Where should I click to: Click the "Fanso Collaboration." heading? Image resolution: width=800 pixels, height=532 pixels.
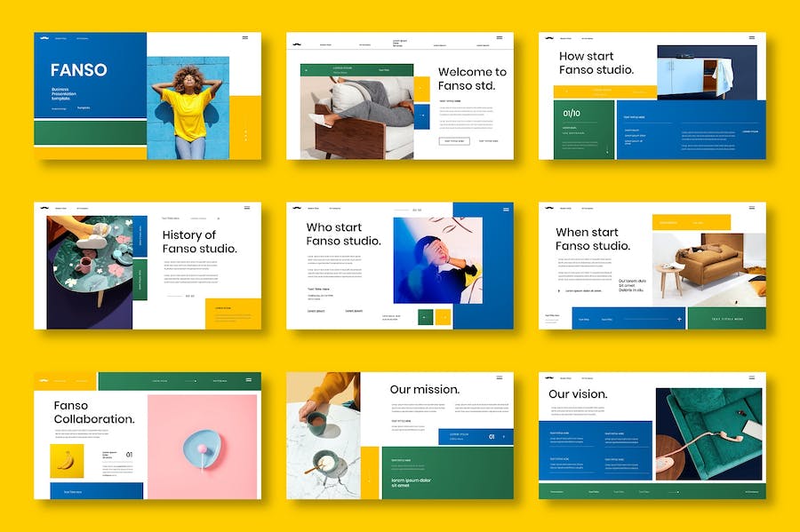pos(94,412)
